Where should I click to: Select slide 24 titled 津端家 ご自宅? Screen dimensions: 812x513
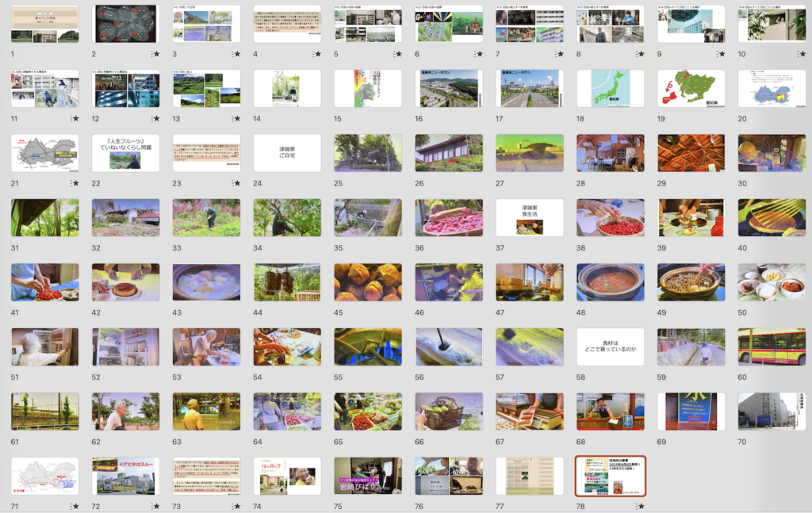[x=287, y=153]
